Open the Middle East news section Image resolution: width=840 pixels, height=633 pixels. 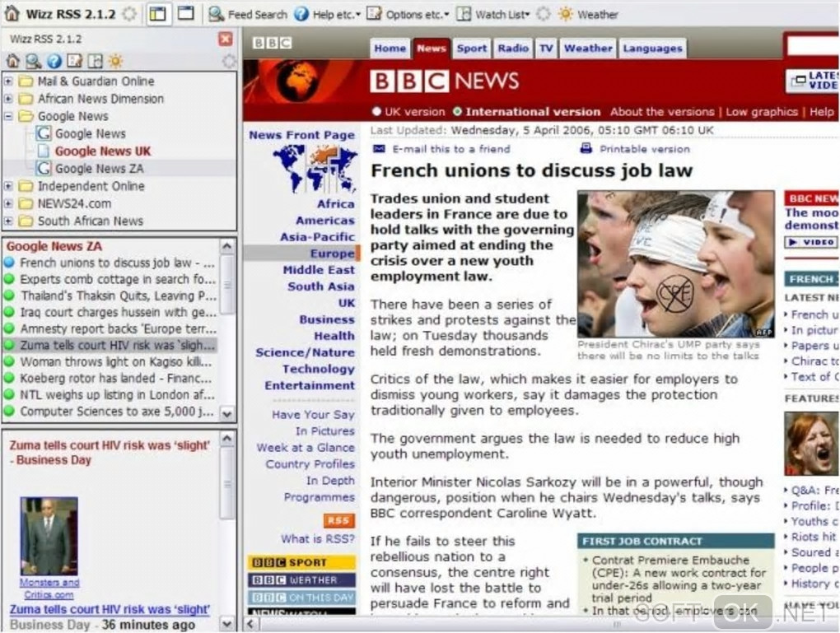(319, 270)
